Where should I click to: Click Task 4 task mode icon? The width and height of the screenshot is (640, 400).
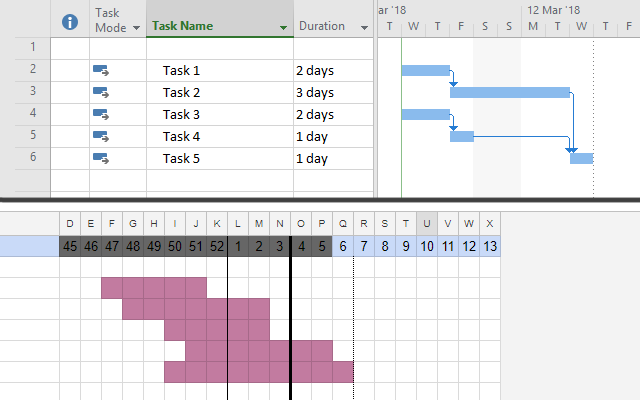pyautogui.click(x=101, y=136)
